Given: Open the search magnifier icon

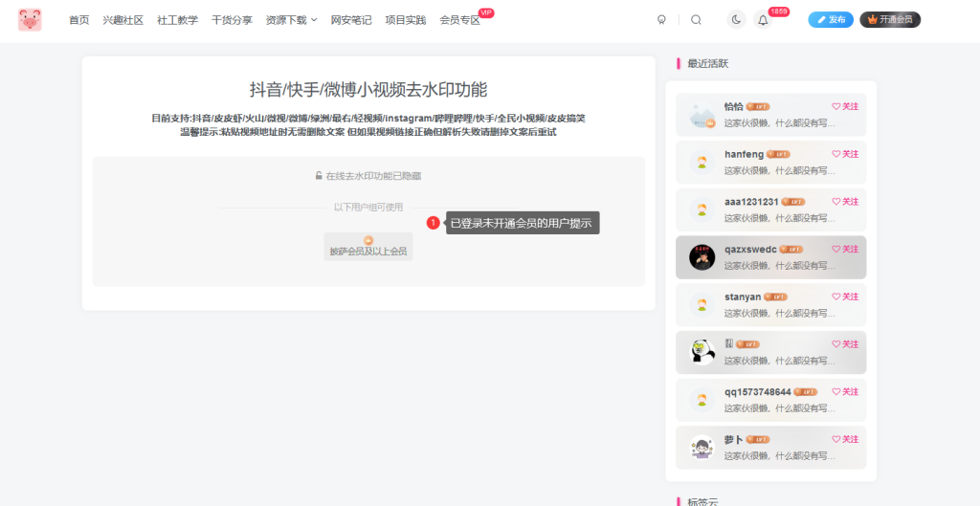Looking at the screenshot, I should click(697, 20).
